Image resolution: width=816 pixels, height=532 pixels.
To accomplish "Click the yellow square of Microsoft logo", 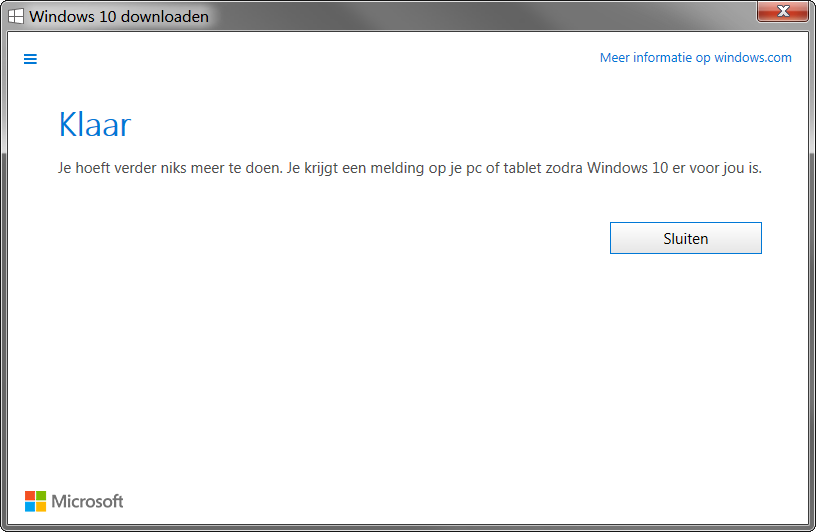I will (x=41, y=507).
